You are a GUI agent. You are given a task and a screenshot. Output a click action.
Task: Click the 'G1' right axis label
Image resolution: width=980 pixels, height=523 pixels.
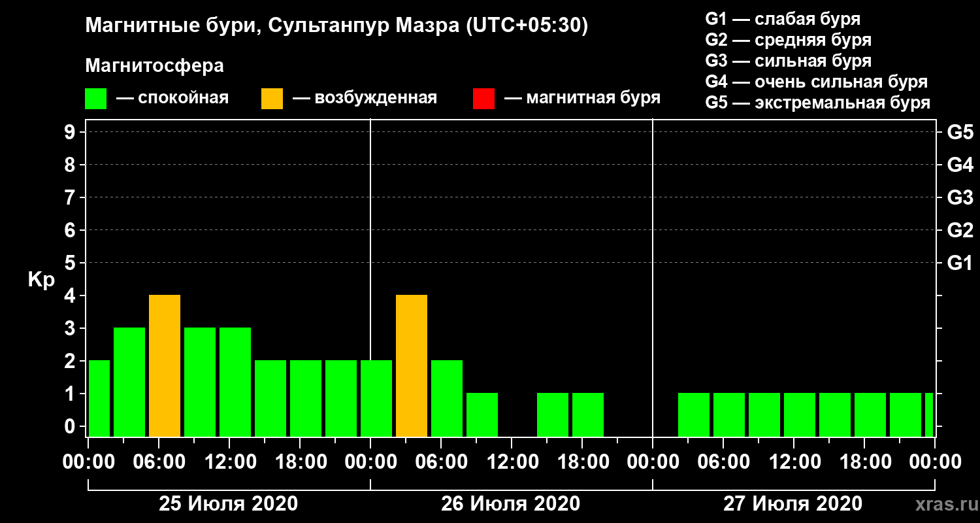coord(960,263)
